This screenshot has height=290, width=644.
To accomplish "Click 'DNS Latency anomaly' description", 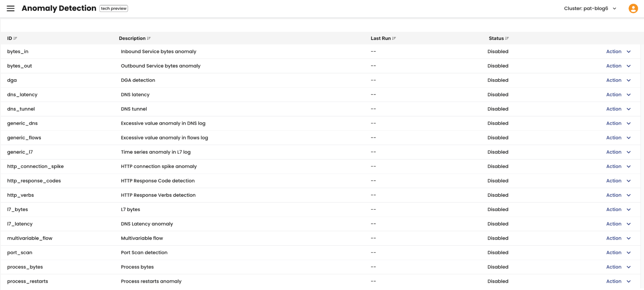I will pyautogui.click(x=147, y=224).
